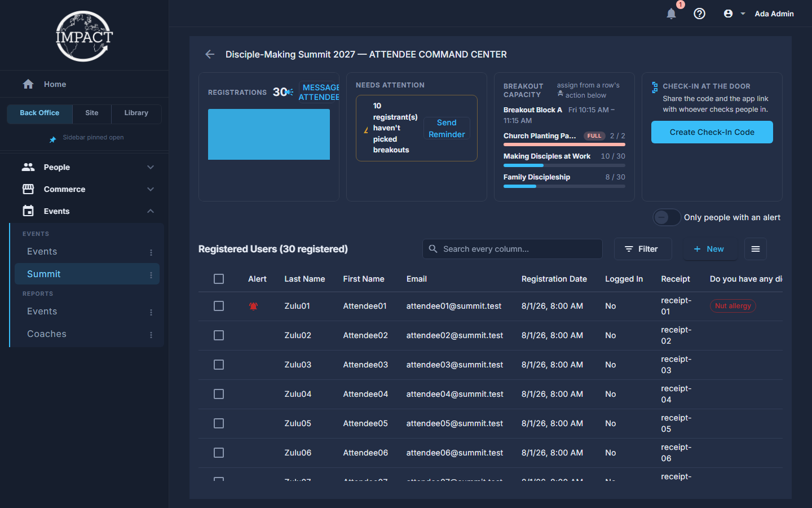Toggle 'Only people with an alert' switch
This screenshot has width=812, height=508.
pos(667,217)
